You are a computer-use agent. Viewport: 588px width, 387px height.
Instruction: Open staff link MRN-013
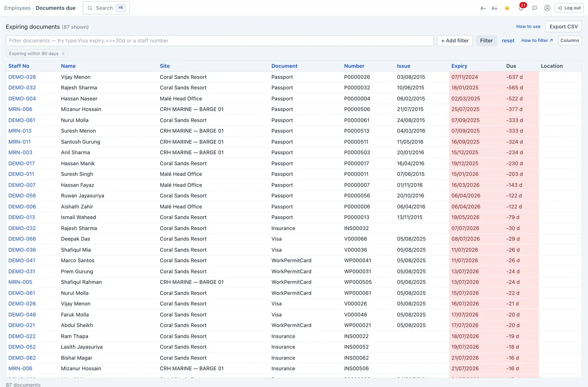pos(20,131)
